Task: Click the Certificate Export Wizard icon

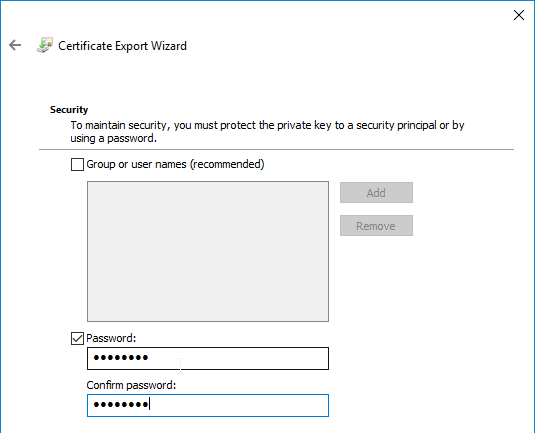Action: click(x=45, y=45)
